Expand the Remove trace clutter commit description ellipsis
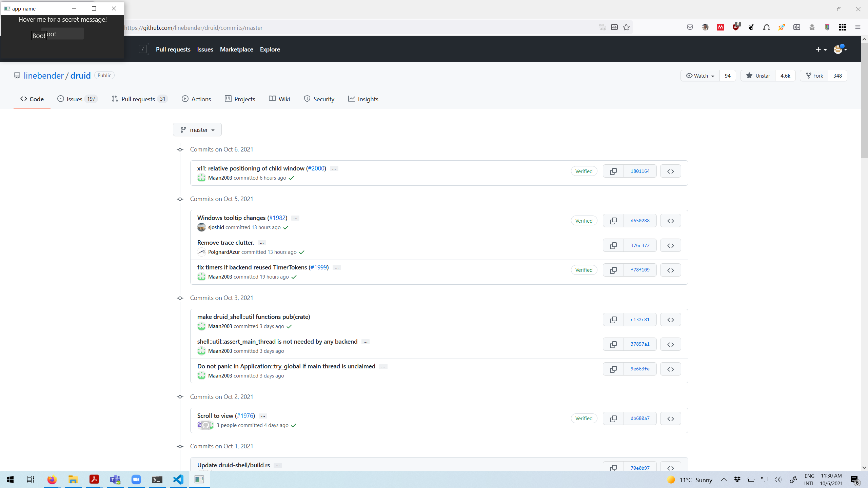This screenshot has width=868, height=488. (261, 243)
